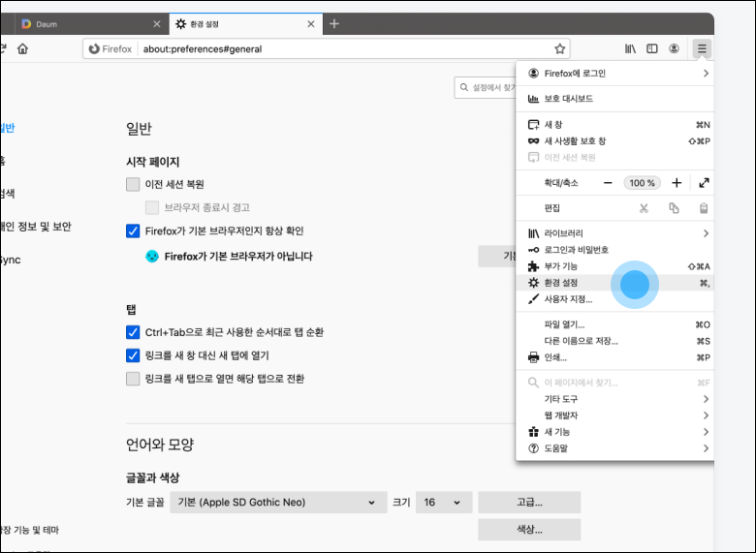Expand the 도움말 submenu

point(614,448)
